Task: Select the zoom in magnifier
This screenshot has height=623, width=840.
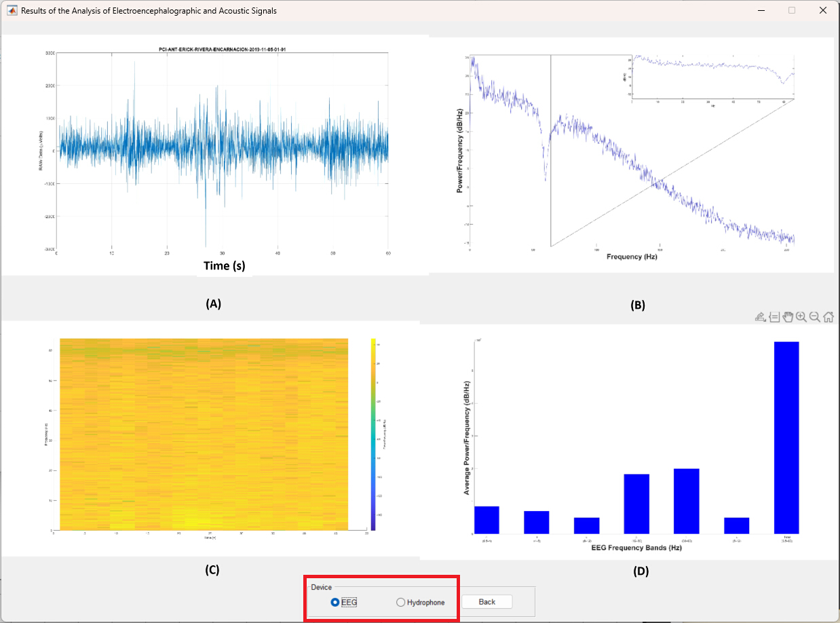Action: pyautogui.click(x=801, y=317)
